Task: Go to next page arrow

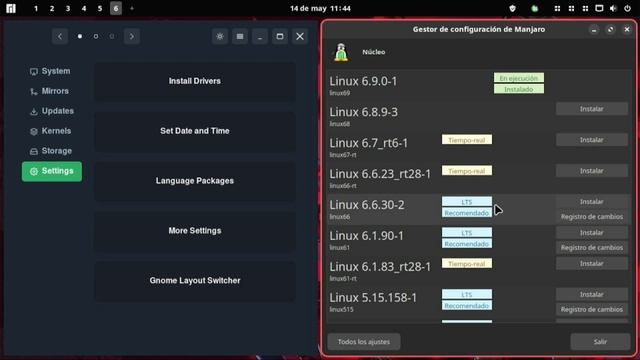Action: tap(132, 36)
